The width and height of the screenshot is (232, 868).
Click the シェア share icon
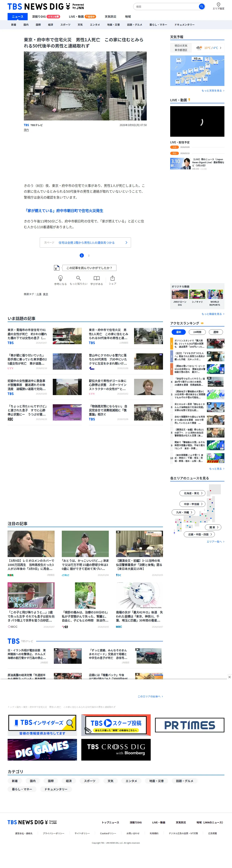112,280
